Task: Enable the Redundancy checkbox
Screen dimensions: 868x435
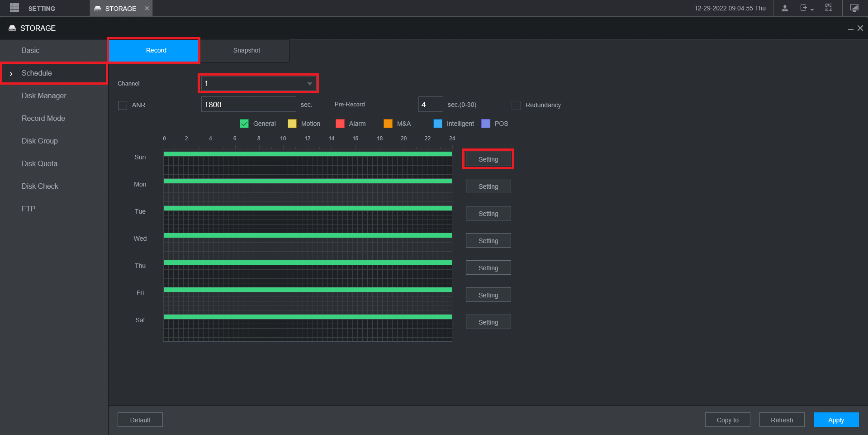Action: (516, 105)
